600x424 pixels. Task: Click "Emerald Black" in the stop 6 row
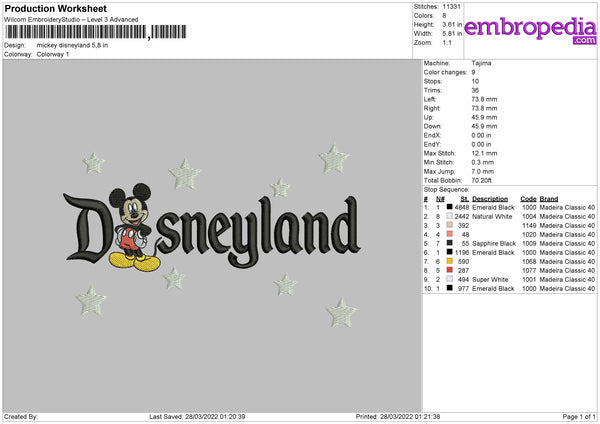coord(493,253)
